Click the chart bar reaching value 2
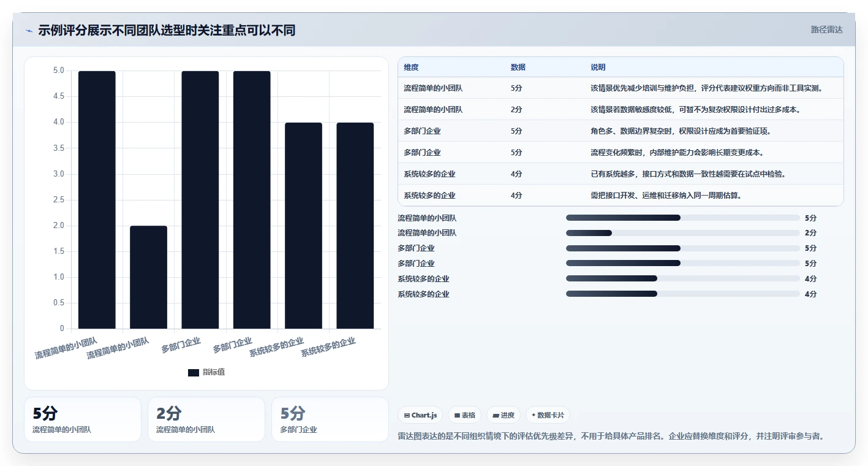Screen dimensions: 868x466 [148, 277]
